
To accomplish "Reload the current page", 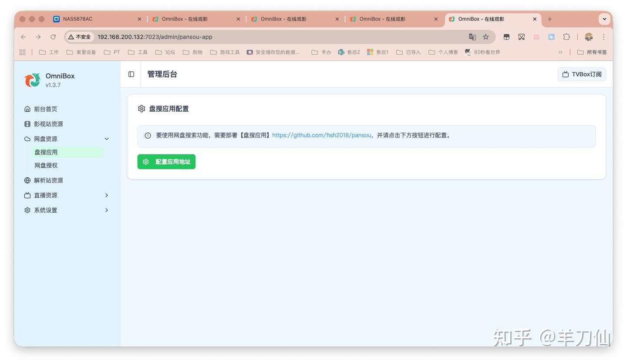I will [53, 37].
